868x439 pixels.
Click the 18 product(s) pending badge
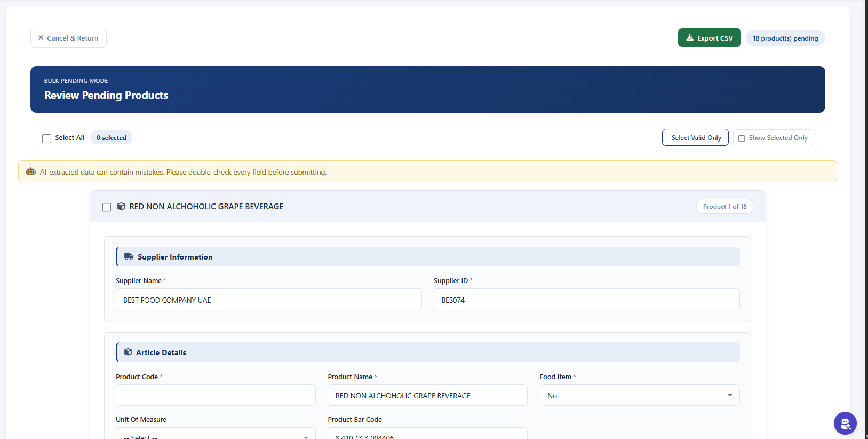click(x=785, y=38)
